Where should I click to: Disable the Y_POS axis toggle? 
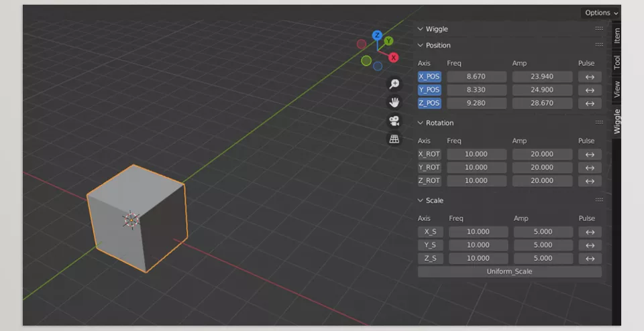pos(429,90)
